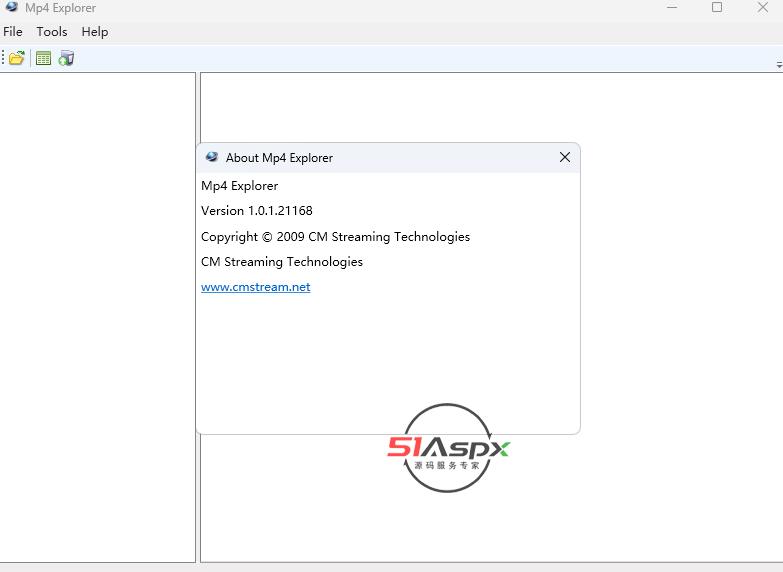Click the About dialog title icon
This screenshot has height=572, width=783.
tap(212, 157)
